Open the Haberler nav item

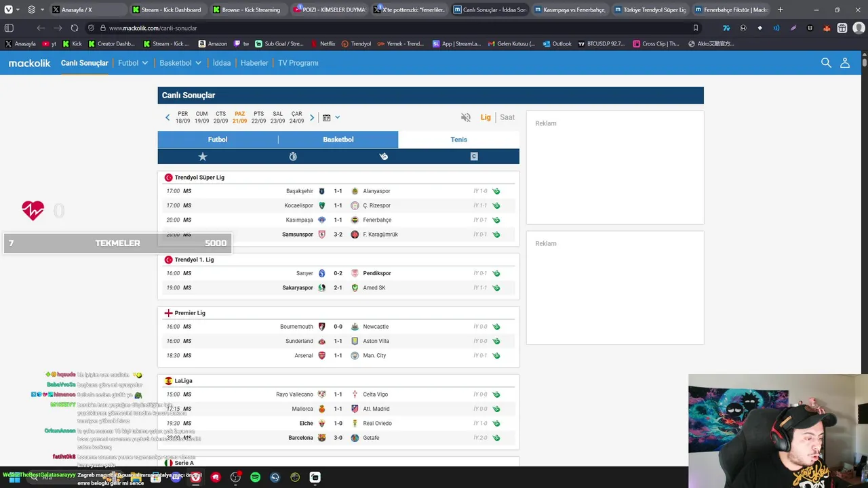click(x=254, y=63)
